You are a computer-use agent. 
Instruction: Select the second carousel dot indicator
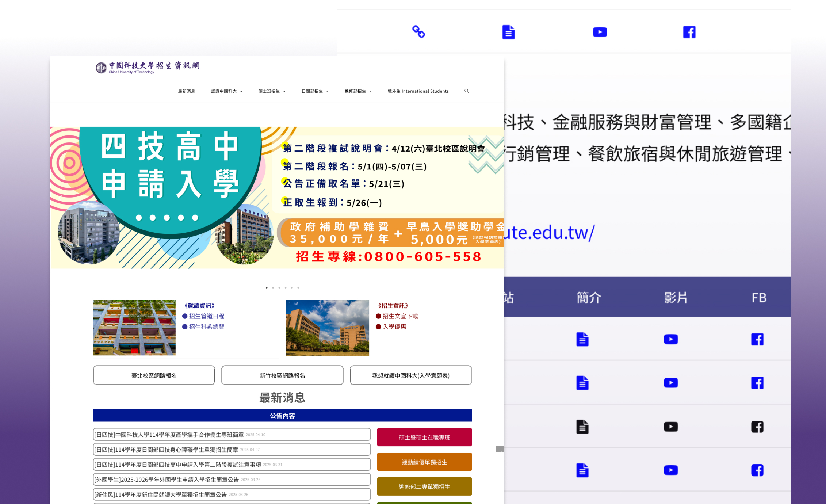[x=273, y=287]
